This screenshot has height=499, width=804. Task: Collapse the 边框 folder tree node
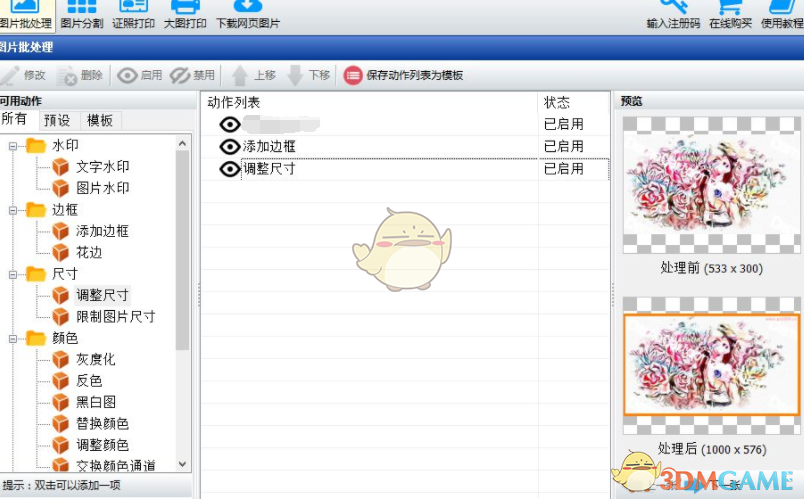(14, 210)
